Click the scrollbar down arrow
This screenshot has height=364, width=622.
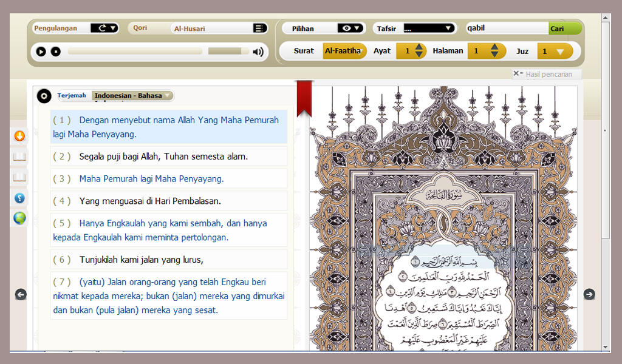[x=606, y=347]
